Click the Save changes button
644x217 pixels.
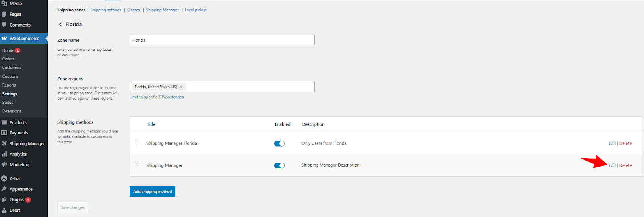[72, 207]
